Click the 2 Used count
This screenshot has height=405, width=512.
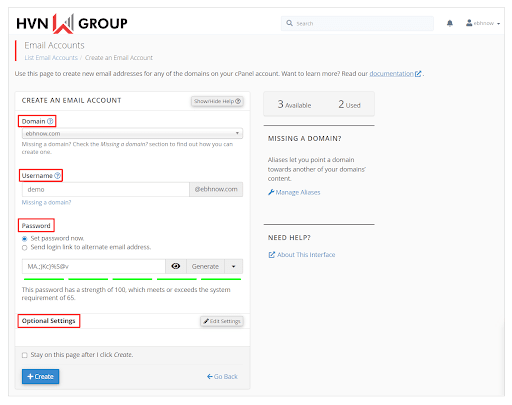point(349,104)
